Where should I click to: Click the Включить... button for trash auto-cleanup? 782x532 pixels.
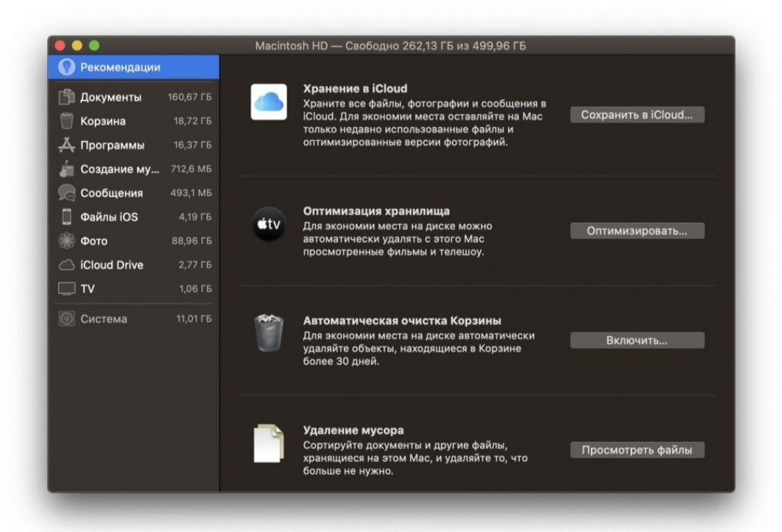point(637,340)
